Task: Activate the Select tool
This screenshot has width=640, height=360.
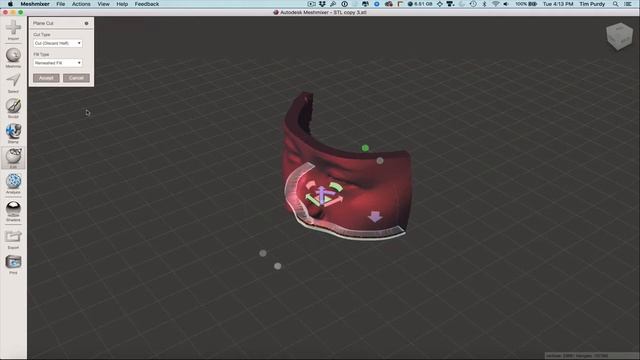Action: pyautogui.click(x=13, y=83)
